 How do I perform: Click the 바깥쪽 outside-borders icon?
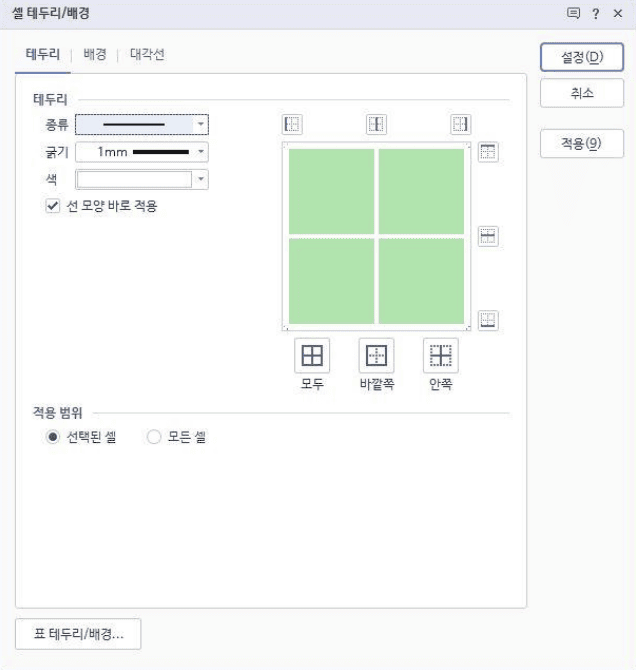click(x=376, y=355)
